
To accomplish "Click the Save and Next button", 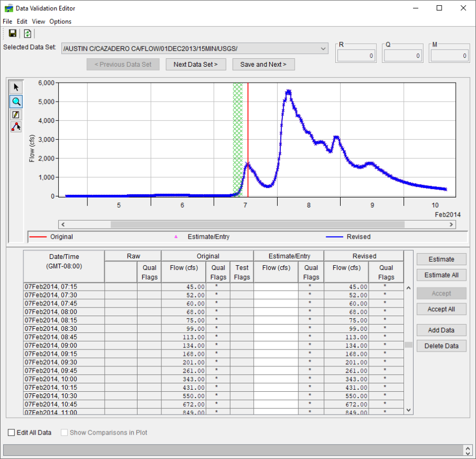I will [263, 64].
